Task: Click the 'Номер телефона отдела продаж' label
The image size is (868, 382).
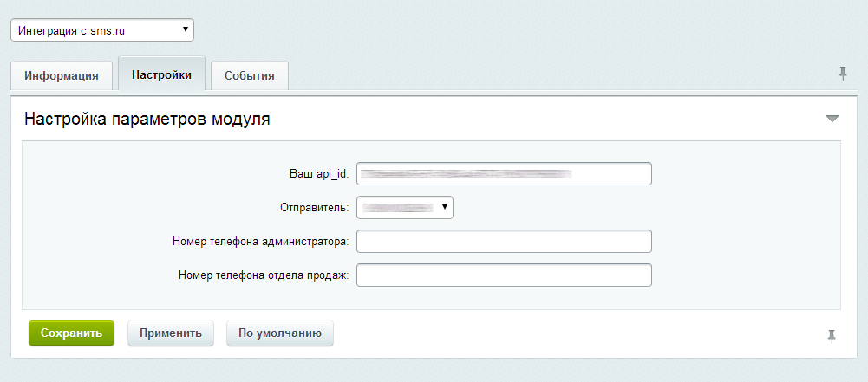Action: pyautogui.click(x=263, y=275)
